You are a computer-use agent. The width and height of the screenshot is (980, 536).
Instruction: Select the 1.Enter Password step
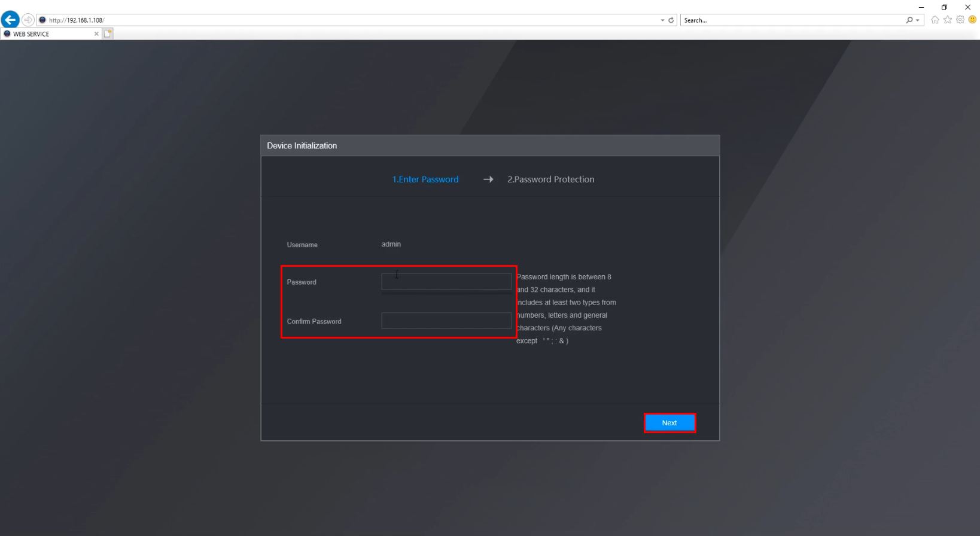coord(425,179)
